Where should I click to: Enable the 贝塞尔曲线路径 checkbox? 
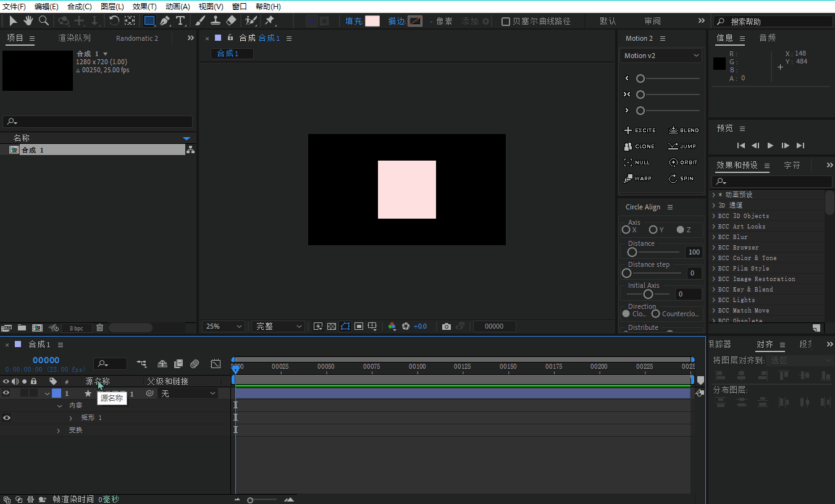[506, 21]
